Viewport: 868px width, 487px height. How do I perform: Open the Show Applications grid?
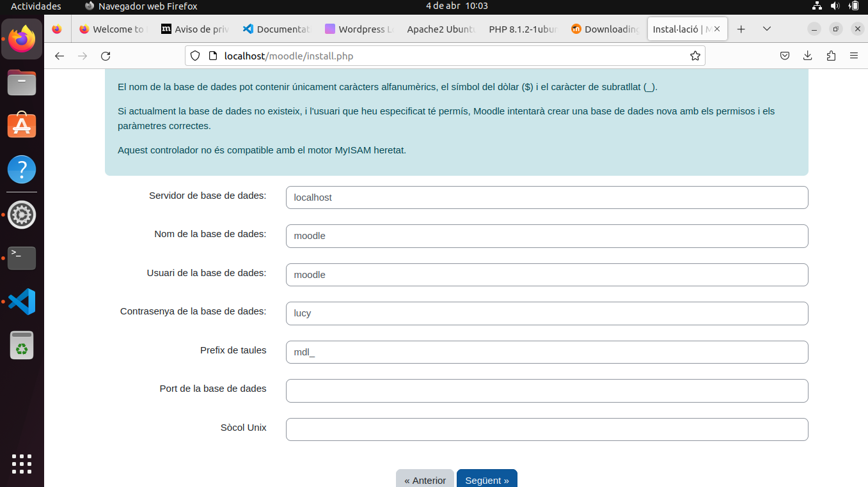pyautogui.click(x=21, y=464)
